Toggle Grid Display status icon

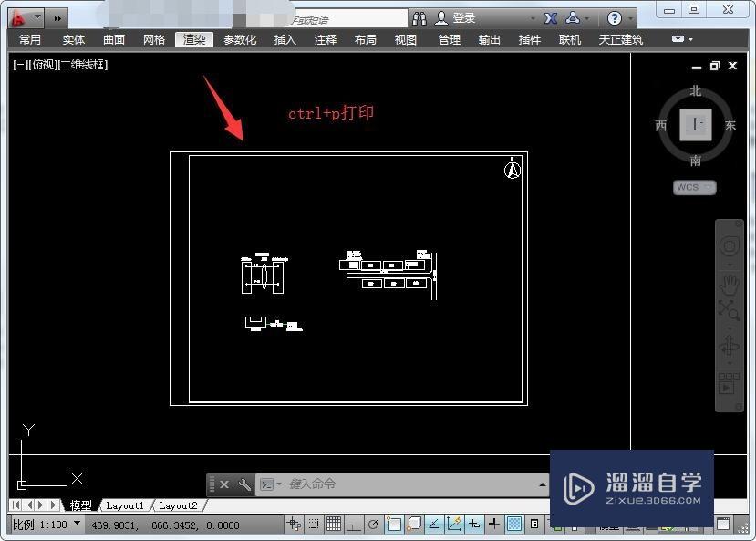click(x=334, y=525)
